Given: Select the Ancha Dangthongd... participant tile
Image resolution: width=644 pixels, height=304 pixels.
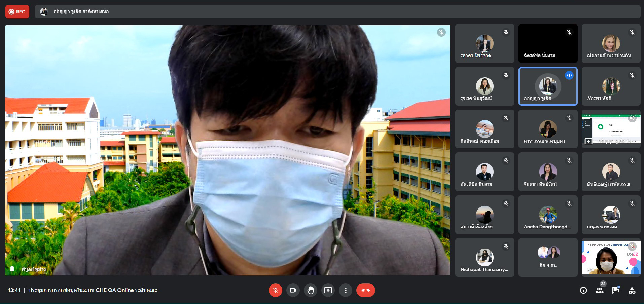Looking at the screenshot, I should [548, 215].
